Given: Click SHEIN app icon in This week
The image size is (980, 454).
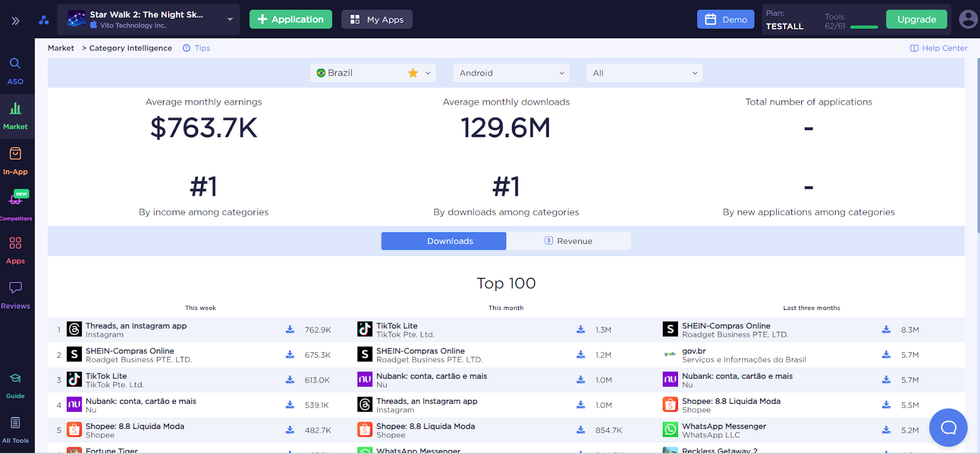Looking at the screenshot, I should (x=74, y=355).
